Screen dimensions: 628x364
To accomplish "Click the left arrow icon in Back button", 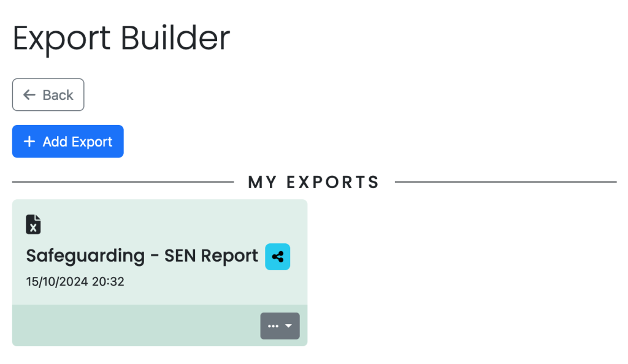I will (x=29, y=95).
